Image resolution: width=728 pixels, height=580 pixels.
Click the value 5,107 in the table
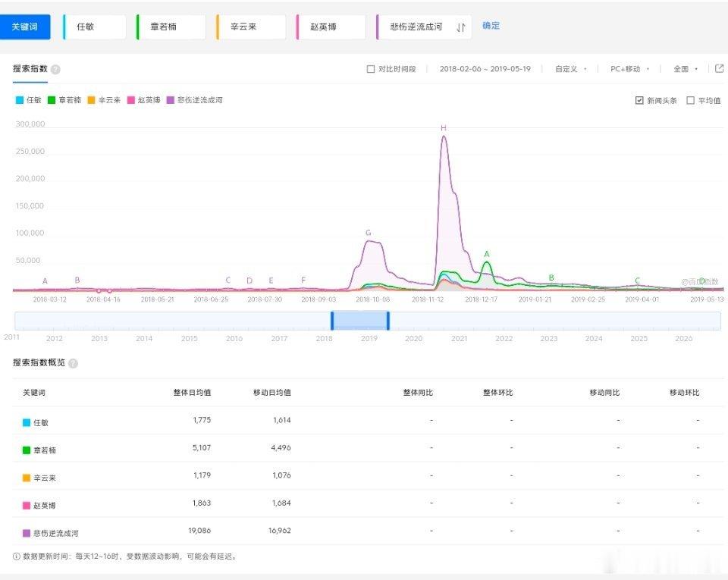coord(202,448)
